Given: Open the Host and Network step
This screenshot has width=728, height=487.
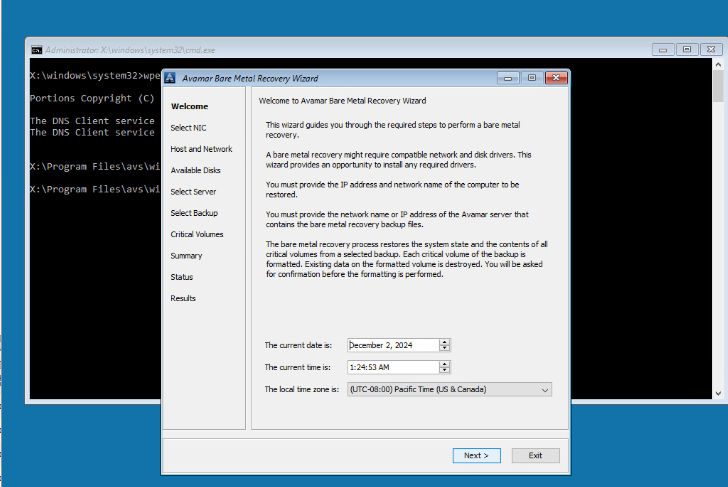Looking at the screenshot, I should [201, 149].
